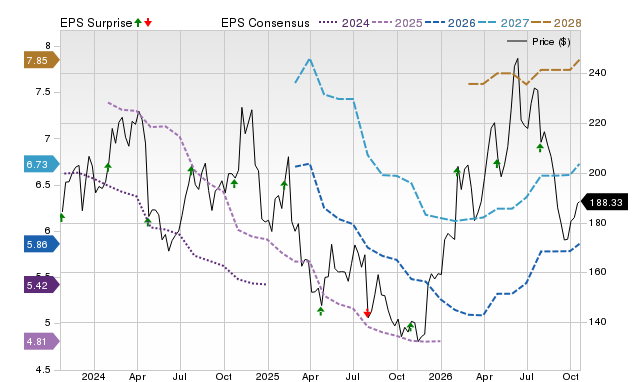Click the 7.5 label on the EPS axis
This screenshot has width=640, height=382.
(42, 92)
